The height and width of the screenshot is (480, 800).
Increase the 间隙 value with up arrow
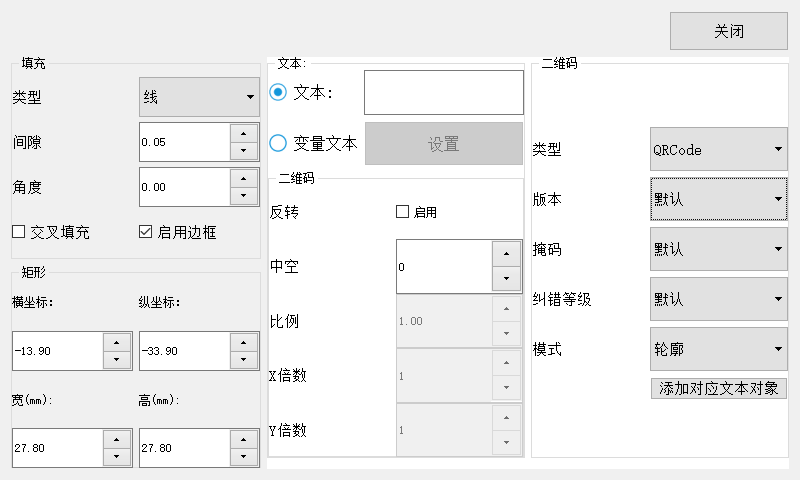click(243, 134)
